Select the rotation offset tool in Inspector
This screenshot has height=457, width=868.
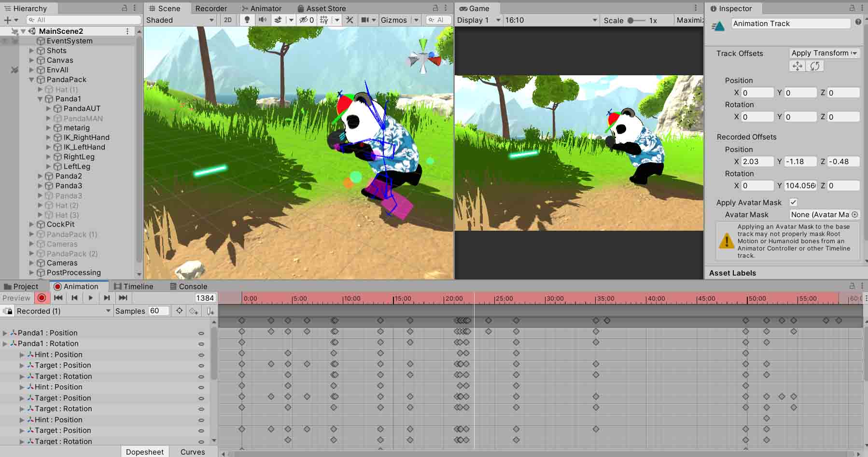[x=814, y=66]
